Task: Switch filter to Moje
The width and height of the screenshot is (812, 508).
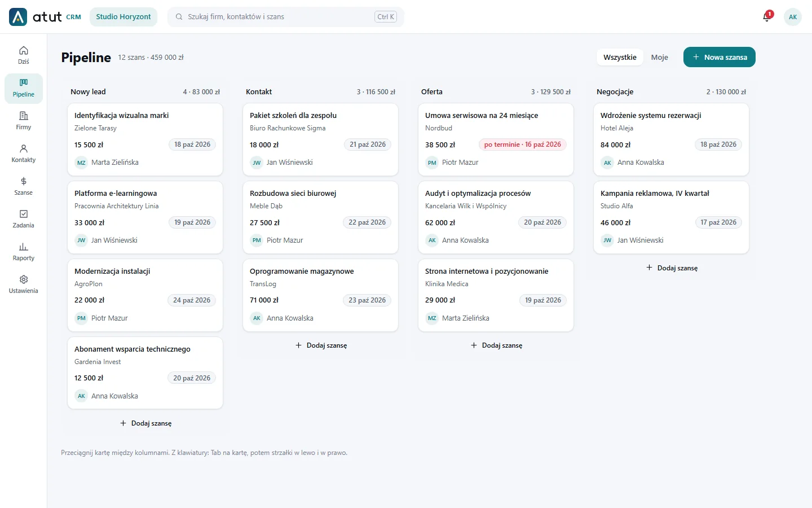Action: click(x=659, y=57)
